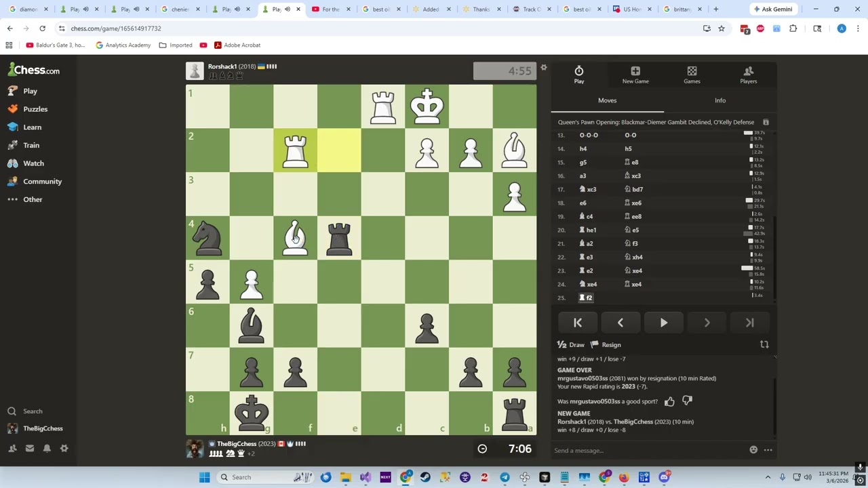Screen dimensions: 868x488
Task: Switch to the Moves tab
Action: point(608,100)
